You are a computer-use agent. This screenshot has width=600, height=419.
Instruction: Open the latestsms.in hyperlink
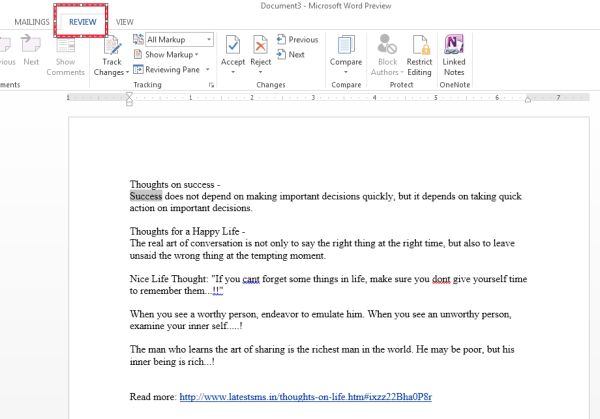click(x=305, y=397)
